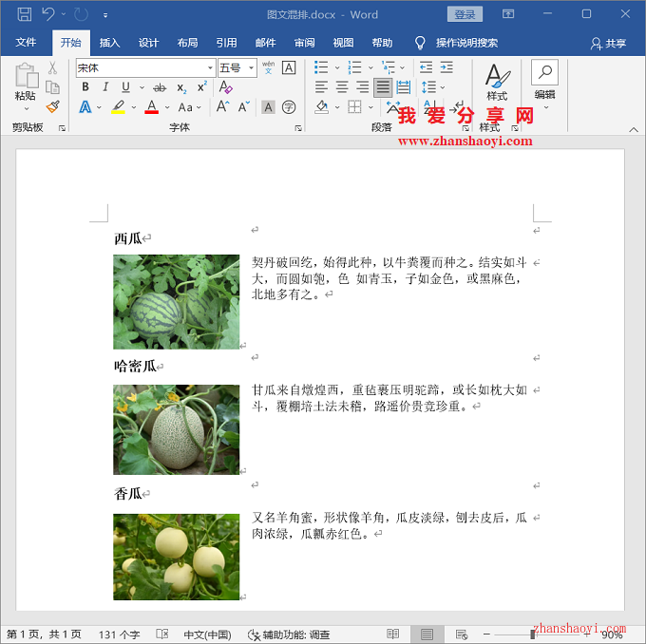Screen dimensions: 646x644
Task: Clear all formatting with eraser icon
Action: [226, 87]
